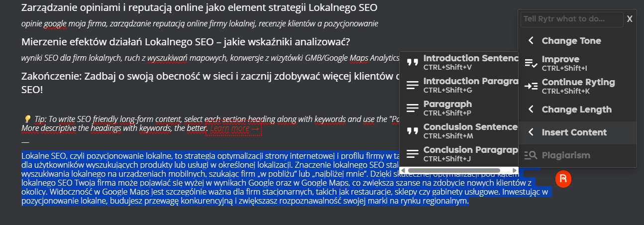The image size is (644, 225).
Task: Click the quote icon beside Introduction Sentence
Action: [x=412, y=62]
